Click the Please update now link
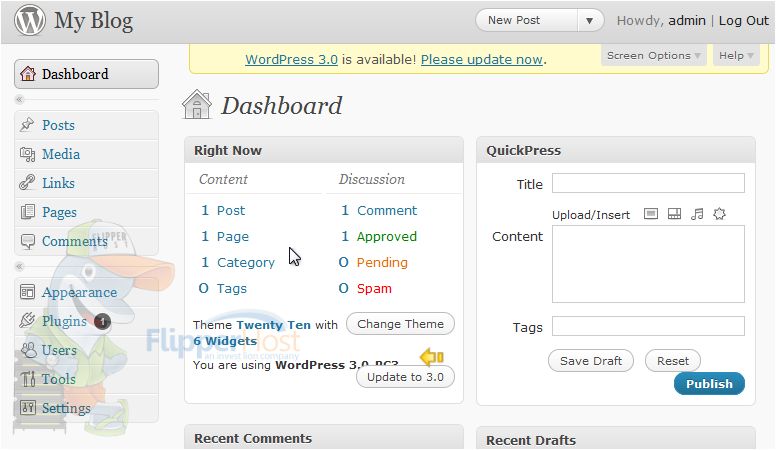 click(482, 59)
